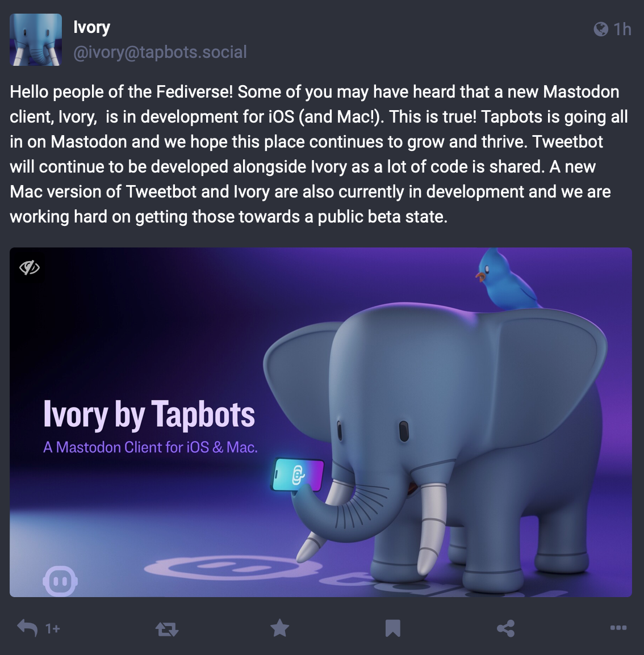Favorite the post with the star icon
Image resolution: width=644 pixels, height=655 pixels.
(x=279, y=628)
